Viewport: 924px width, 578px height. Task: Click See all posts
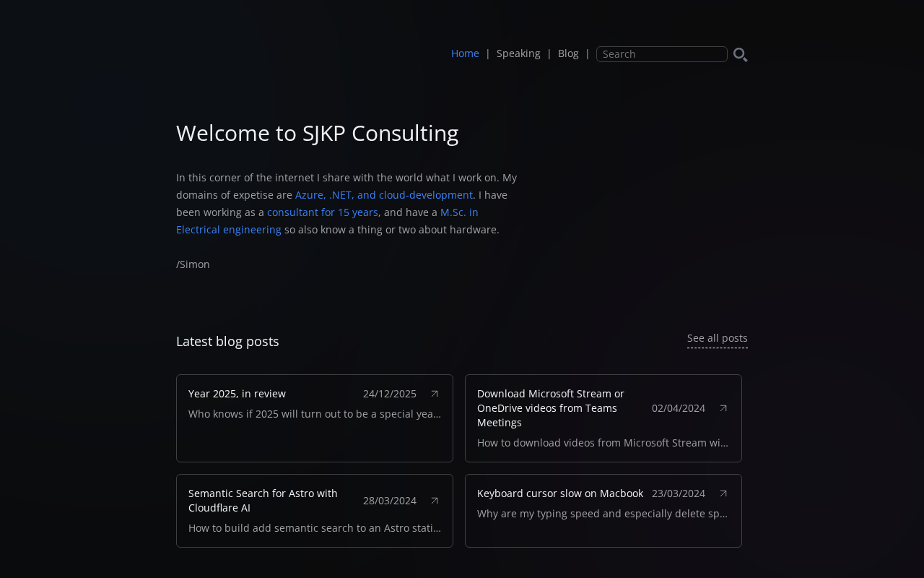click(717, 338)
